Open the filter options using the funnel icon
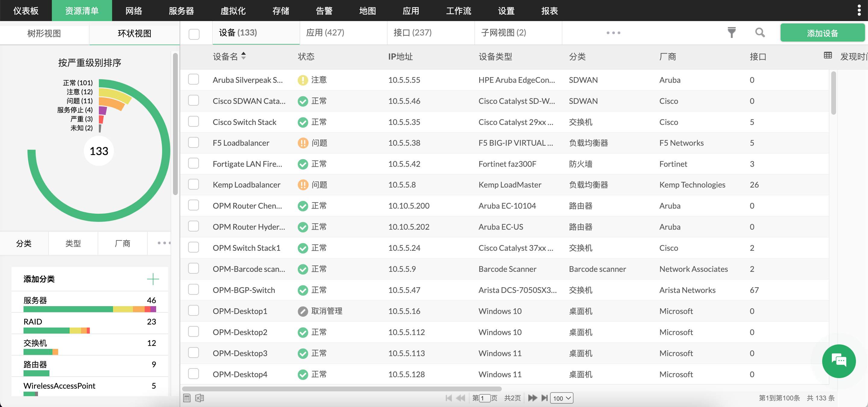The height and width of the screenshot is (407, 868). click(x=731, y=33)
